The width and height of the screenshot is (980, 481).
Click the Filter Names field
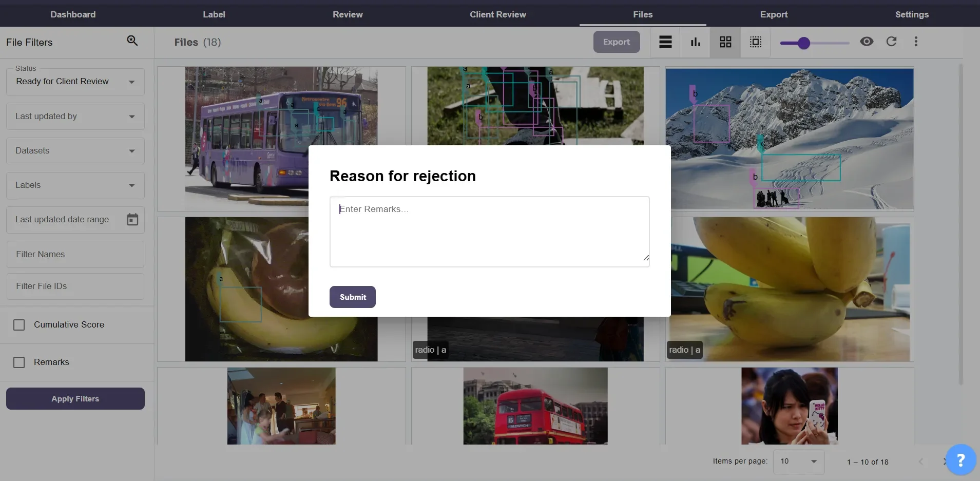(x=75, y=255)
